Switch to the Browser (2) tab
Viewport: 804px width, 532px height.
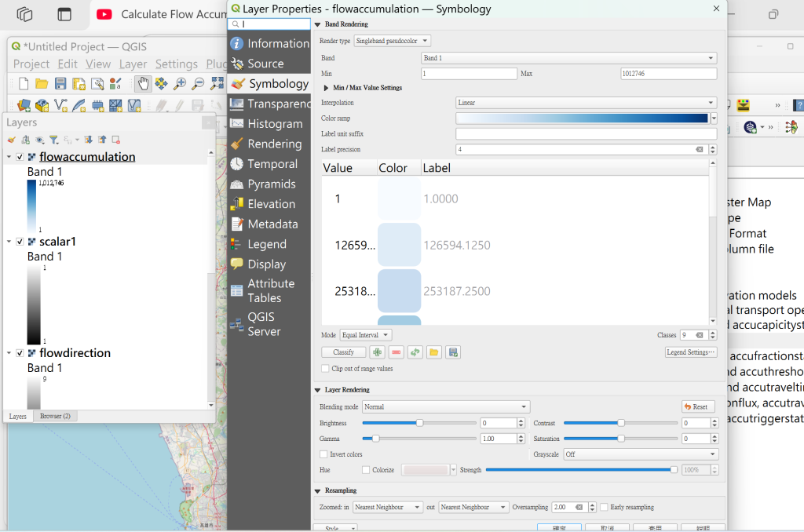56,416
